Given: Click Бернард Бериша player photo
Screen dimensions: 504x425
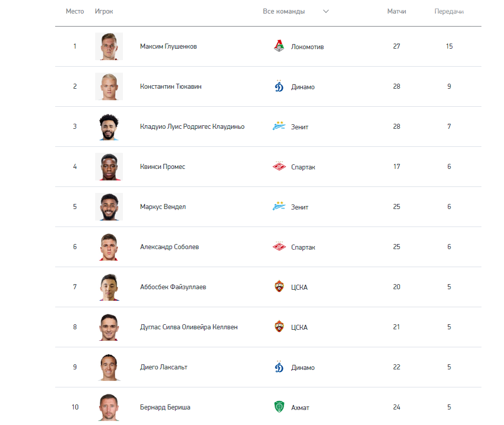Looking at the screenshot, I should pos(109,407).
